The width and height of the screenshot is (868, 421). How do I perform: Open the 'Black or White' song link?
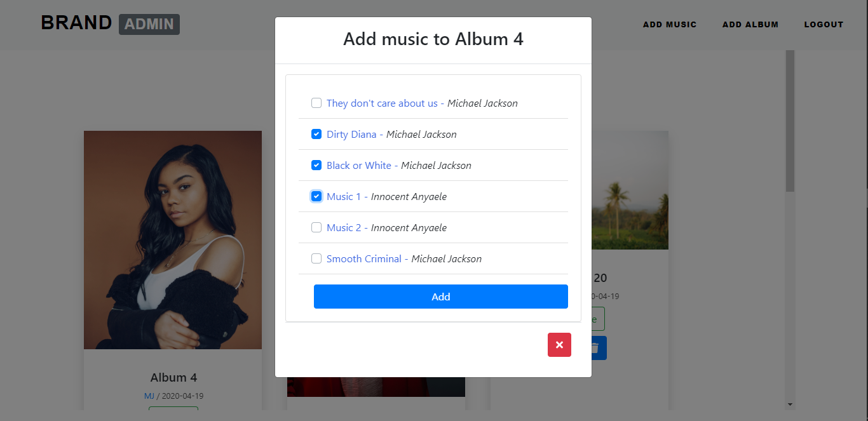coord(359,165)
